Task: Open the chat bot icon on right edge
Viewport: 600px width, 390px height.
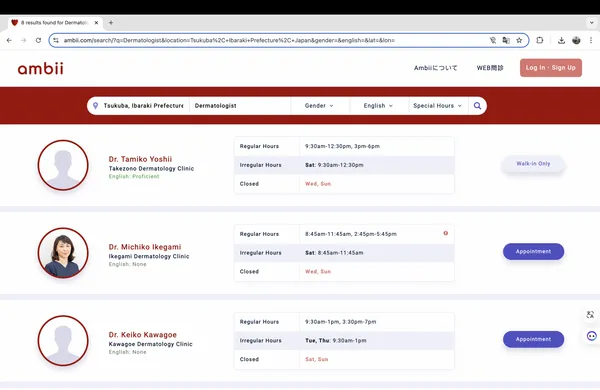Action: (x=592, y=336)
